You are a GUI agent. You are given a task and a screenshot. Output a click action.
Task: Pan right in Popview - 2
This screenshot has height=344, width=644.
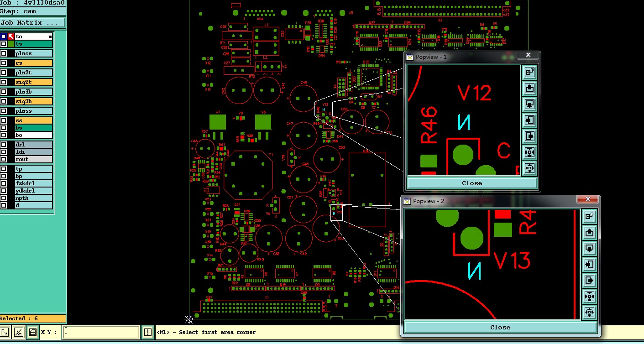589,280
